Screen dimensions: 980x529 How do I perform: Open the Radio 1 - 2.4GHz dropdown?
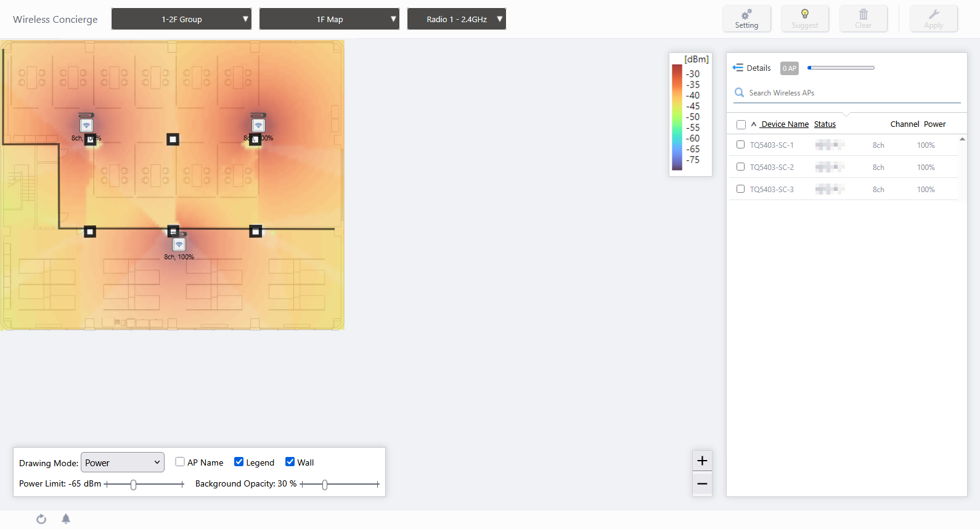[457, 19]
